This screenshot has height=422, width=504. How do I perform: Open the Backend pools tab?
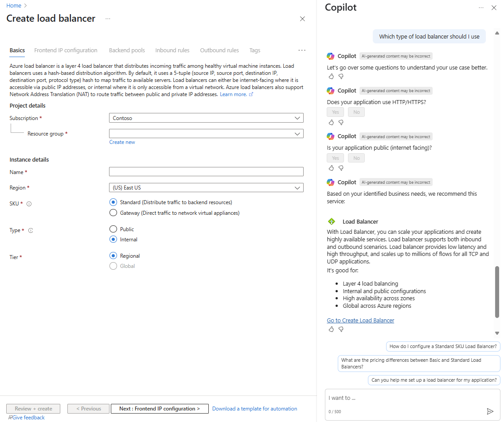pyautogui.click(x=127, y=50)
